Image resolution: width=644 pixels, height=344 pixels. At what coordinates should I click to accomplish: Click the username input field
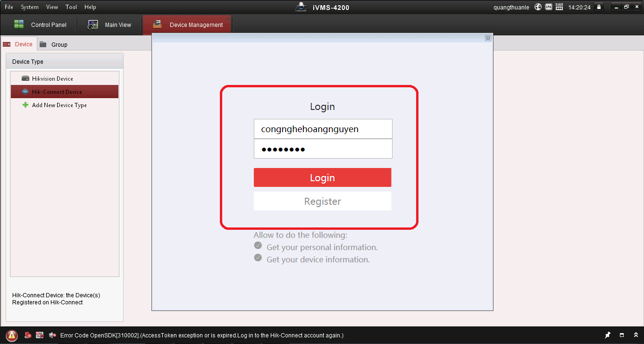(x=323, y=129)
